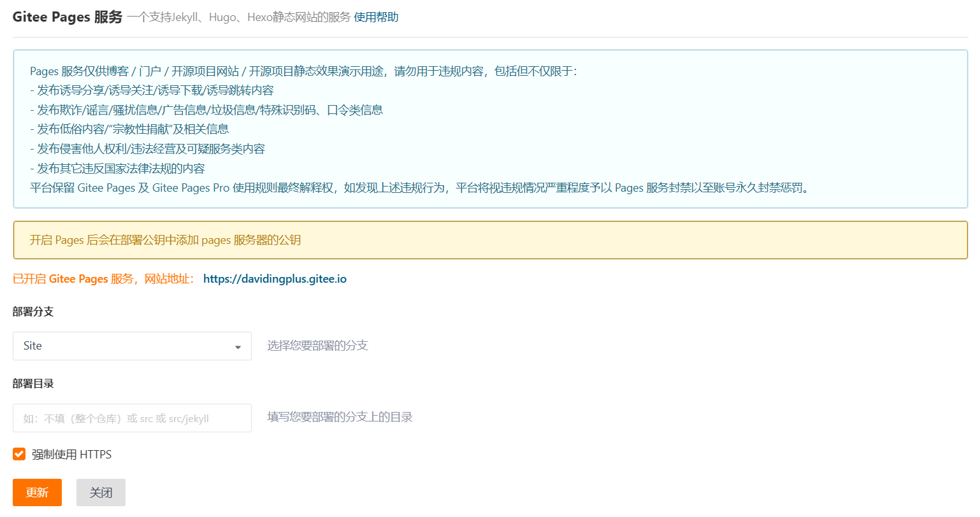Image resolution: width=980 pixels, height=517 pixels.
Task: Toggle the 强制使用 HTTPS checkbox
Action: pos(19,454)
